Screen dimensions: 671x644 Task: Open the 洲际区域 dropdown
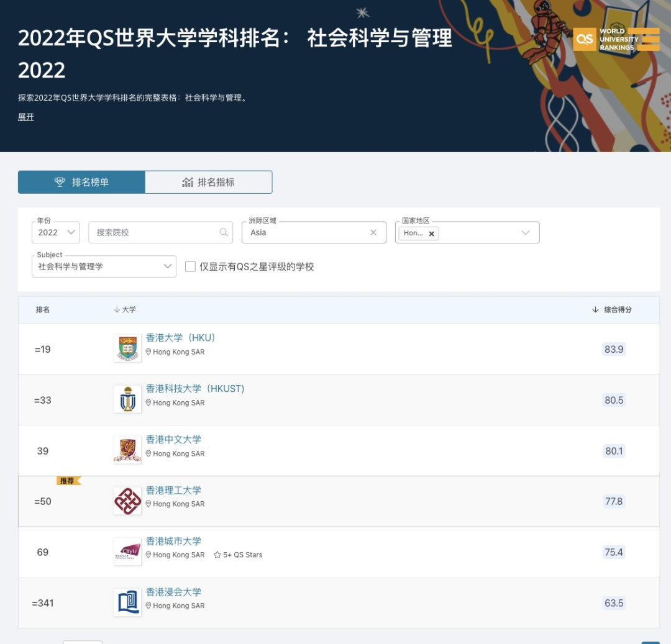tap(314, 232)
